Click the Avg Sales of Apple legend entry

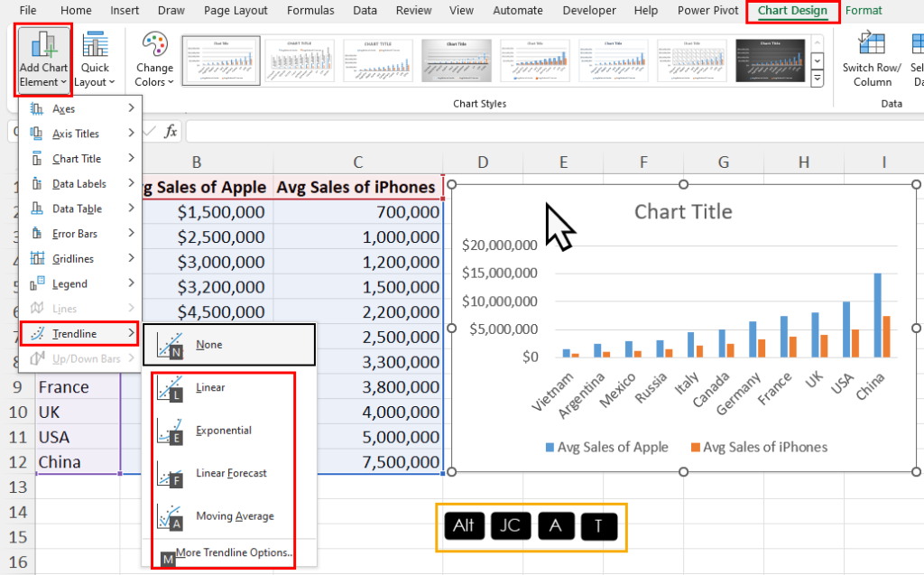607,447
